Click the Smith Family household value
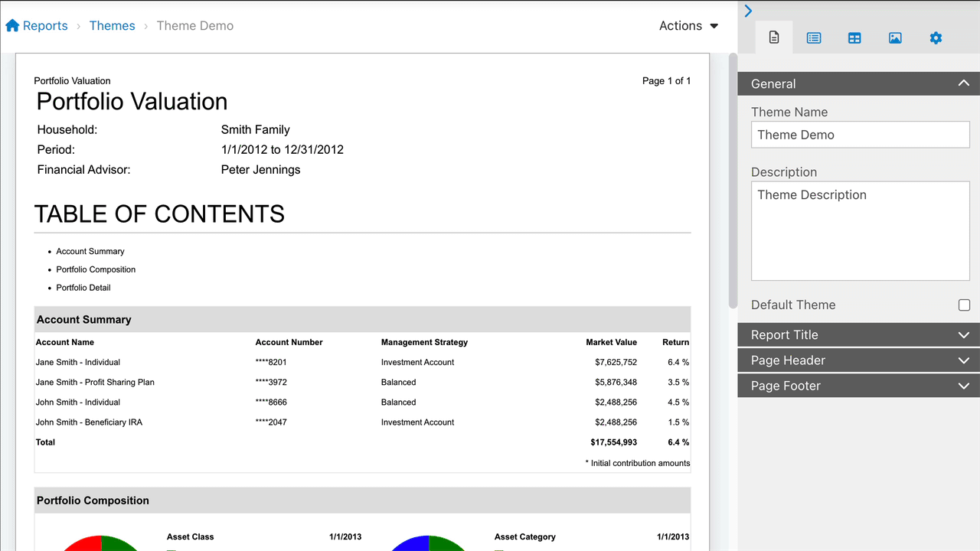 tap(255, 129)
